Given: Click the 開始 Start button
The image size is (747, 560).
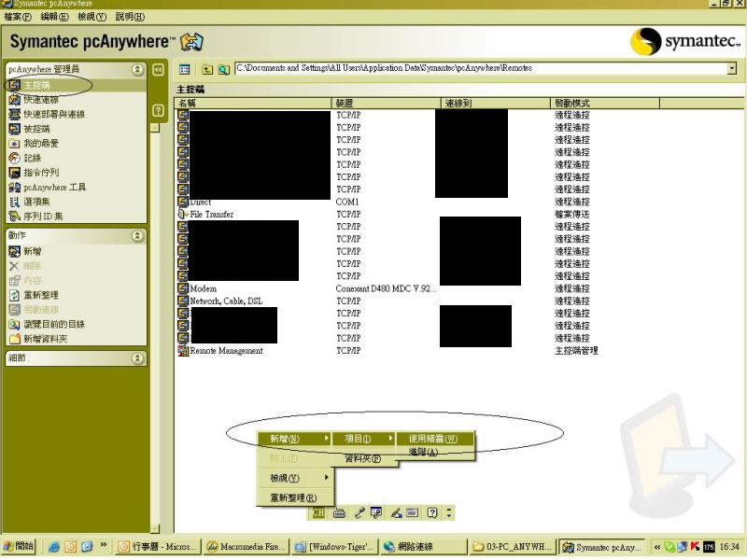Looking at the screenshot, I should pos(19,546).
